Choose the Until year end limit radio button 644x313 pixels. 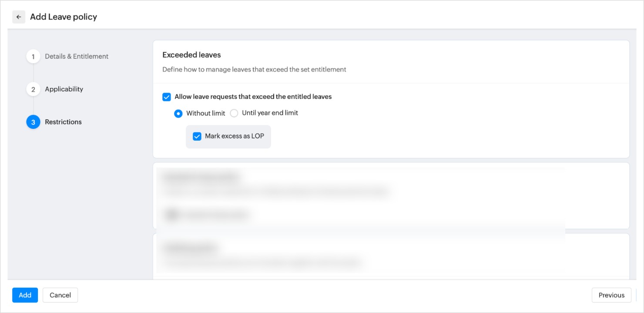point(234,114)
